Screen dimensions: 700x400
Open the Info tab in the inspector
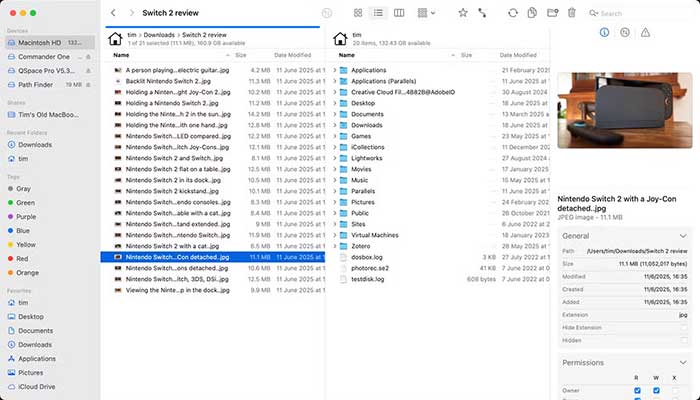(604, 32)
